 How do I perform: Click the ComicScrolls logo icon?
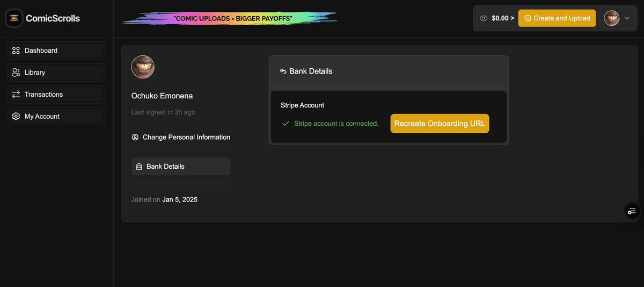pos(14,18)
